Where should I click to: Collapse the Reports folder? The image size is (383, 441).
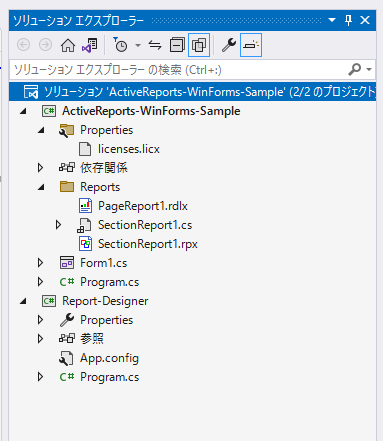[41, 187]
